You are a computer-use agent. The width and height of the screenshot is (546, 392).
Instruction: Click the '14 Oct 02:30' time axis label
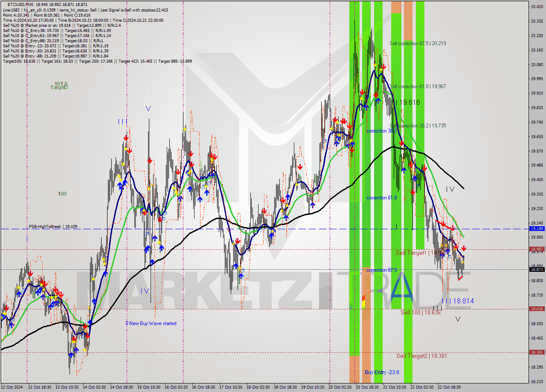click(94, 387)
